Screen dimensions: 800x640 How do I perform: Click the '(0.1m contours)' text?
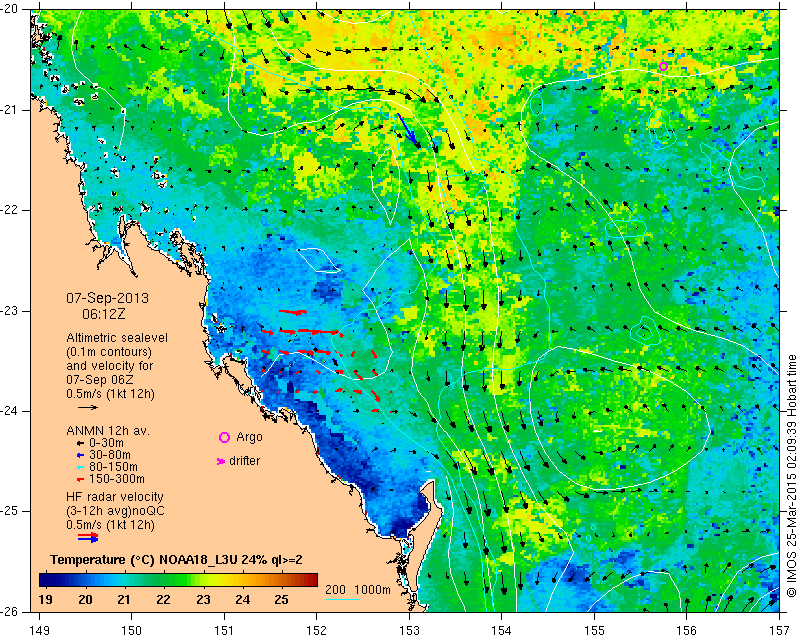click(109, 352)
